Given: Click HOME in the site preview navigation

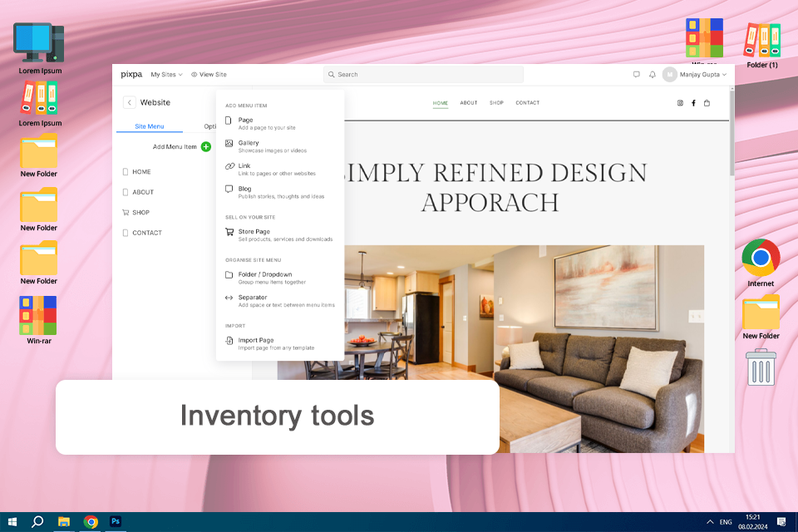Looking at the screenshot, I should [x=441, y=103].
